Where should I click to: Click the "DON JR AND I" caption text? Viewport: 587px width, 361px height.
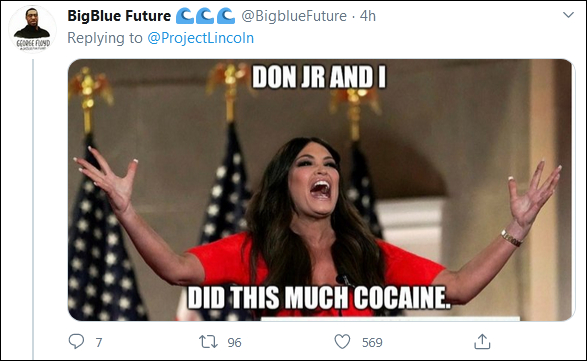point(319,78)
